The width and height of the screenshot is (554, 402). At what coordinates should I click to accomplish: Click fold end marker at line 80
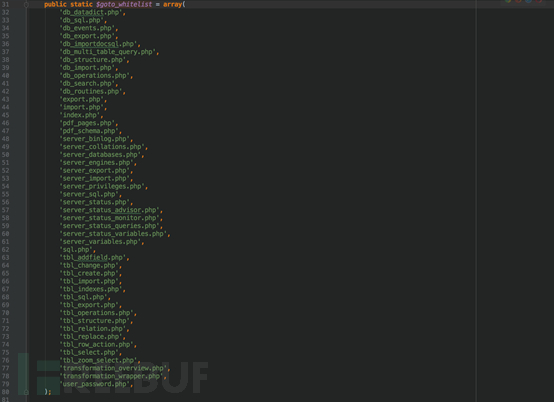pyautogui.click(x=26, y=392)
